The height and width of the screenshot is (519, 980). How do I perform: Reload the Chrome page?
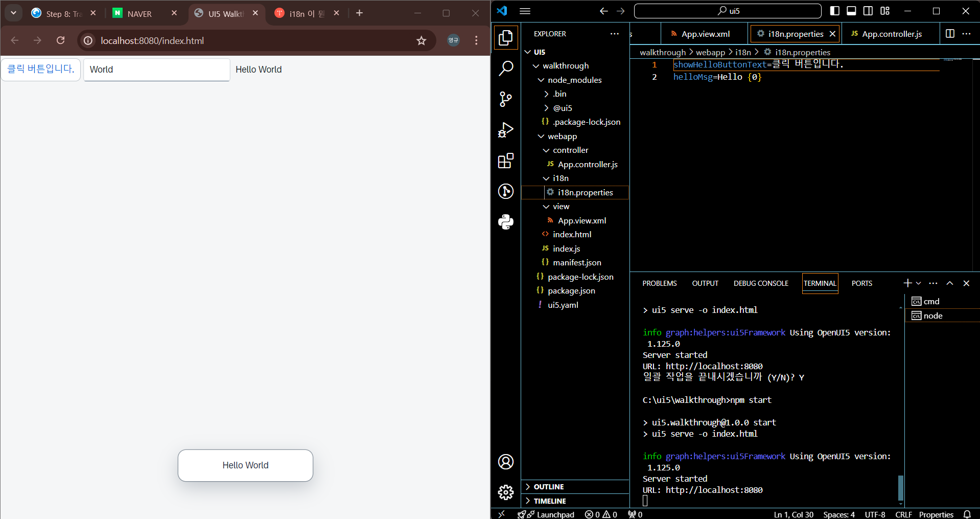[61, 40]
